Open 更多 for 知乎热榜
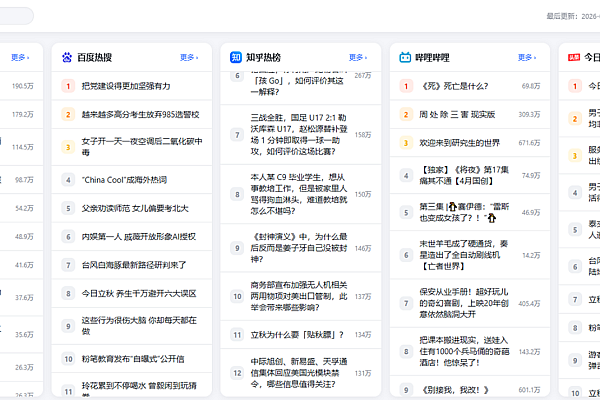 click(358, 57)
